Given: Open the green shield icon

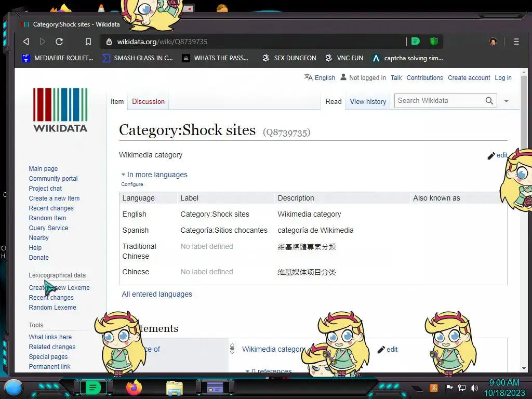Looking at the screenshot, I should [x=434, y=42].
